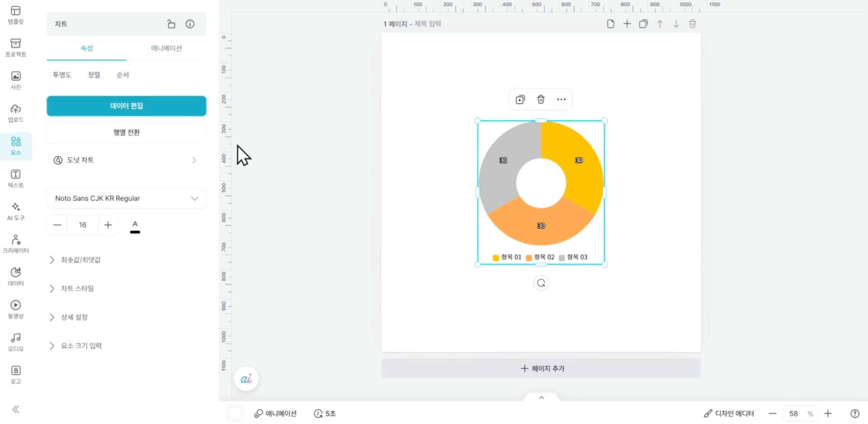Expand the 최솟값/최댓값 section
This screenshot has height=424, width=868.
coord(75,260)
